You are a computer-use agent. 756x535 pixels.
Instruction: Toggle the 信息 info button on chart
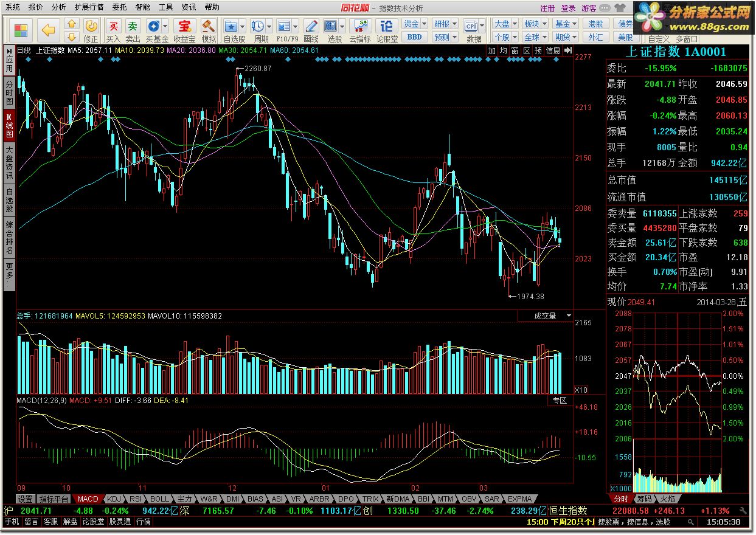[x=553, y=50]
